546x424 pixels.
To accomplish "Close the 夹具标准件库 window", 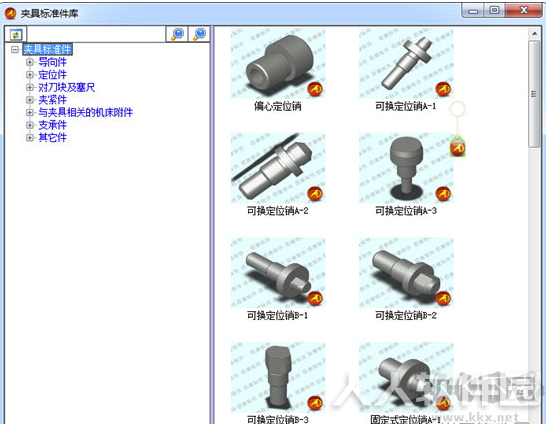I will (x=523, y=10).
